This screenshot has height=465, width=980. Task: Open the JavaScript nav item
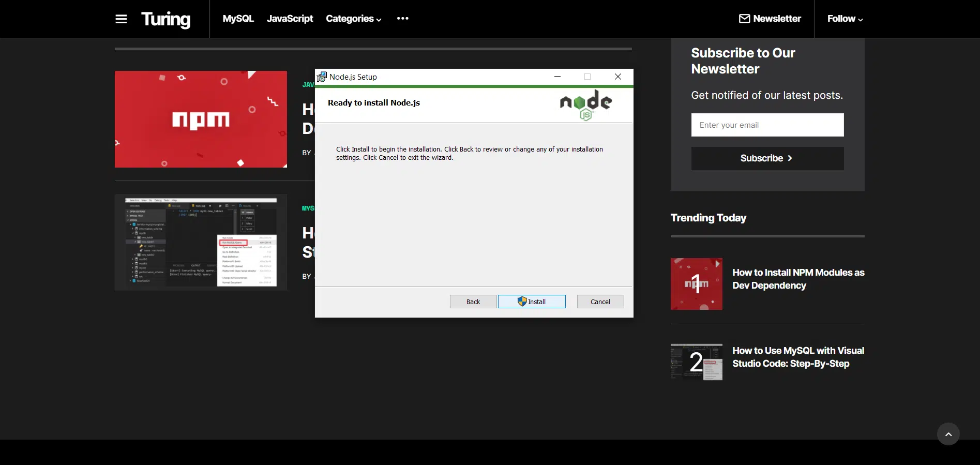coord(290,19)
